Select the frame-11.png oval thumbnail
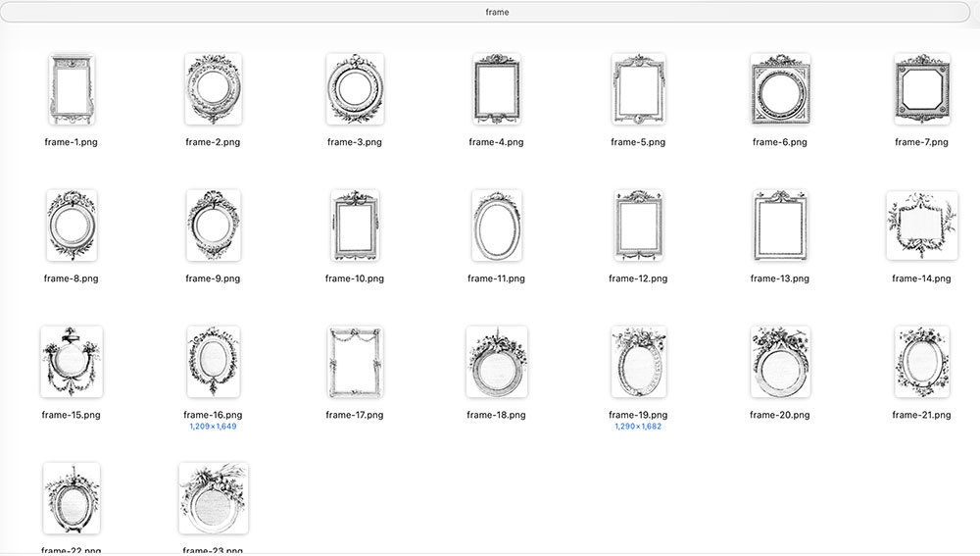The width and height of the screenshot is (980, 556). coord(496,226)
